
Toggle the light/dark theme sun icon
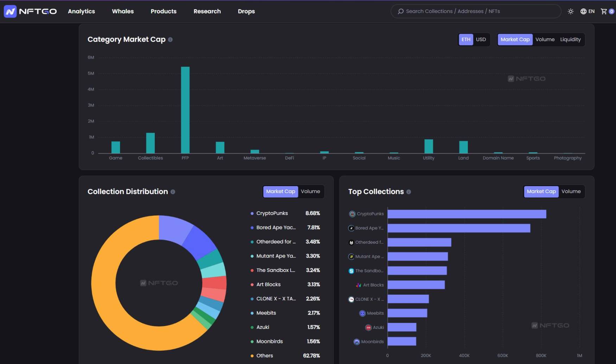(x=571, y=11)
